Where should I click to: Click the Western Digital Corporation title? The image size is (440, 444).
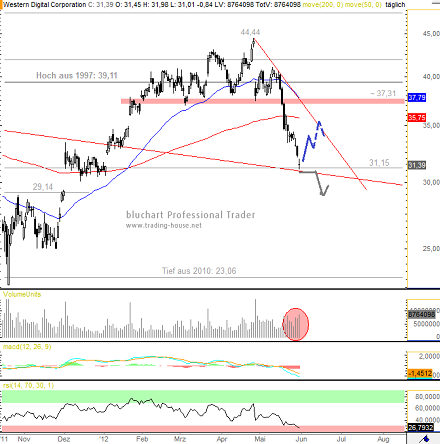[45, 5]
